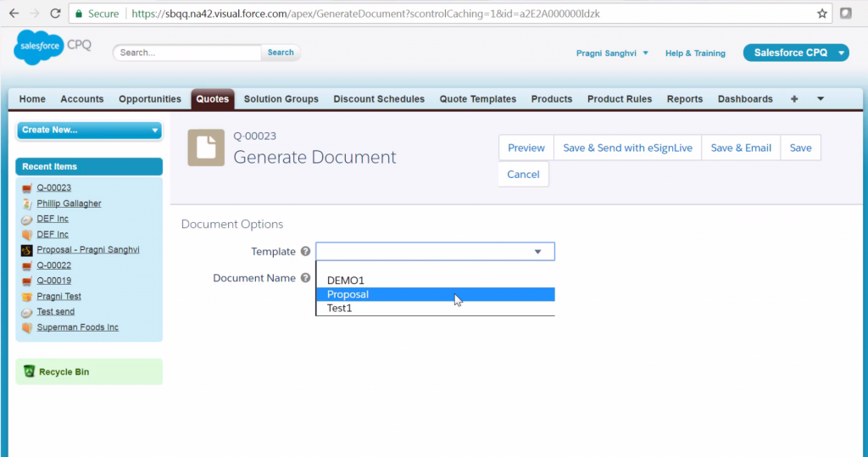The width and height of the screenshot is (868, 457).
Task: Click the icon beside Pragni Test
Action: tap(26, 297)
